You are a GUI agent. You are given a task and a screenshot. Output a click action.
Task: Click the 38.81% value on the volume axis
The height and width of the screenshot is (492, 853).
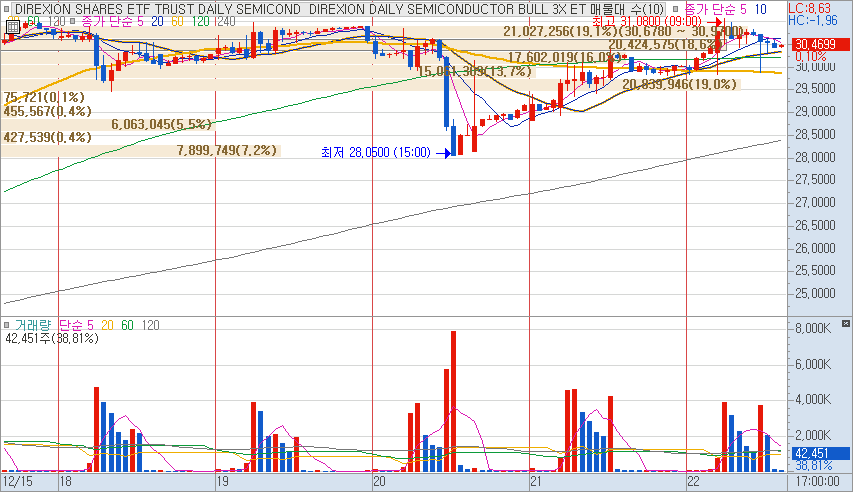[813, 466]
